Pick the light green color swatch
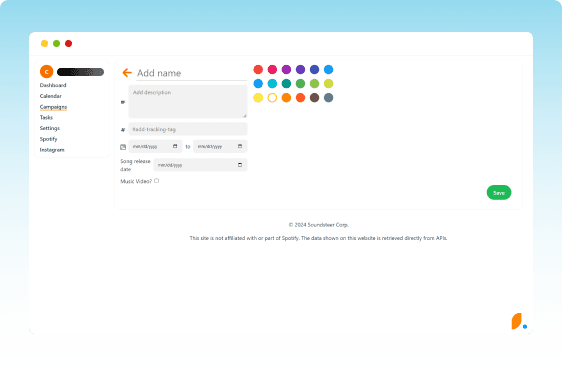Screen dimensions: 562x366 [314, 84]
